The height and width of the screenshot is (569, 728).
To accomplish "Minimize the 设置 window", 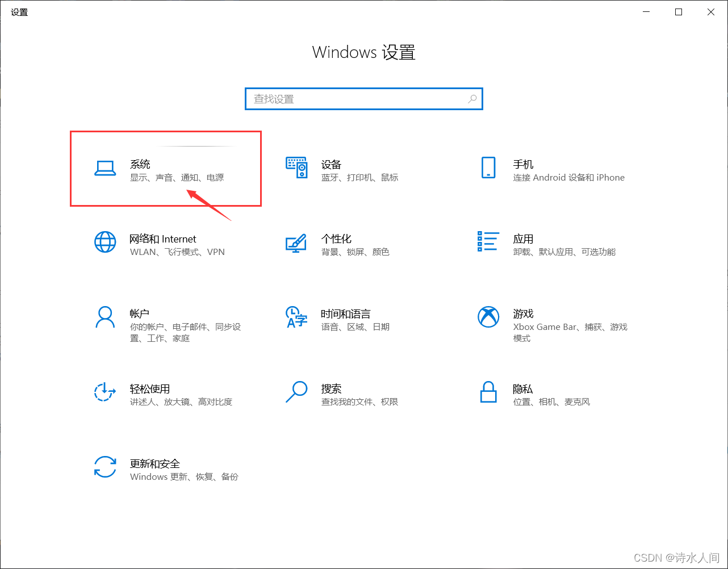I will (646, 12).
